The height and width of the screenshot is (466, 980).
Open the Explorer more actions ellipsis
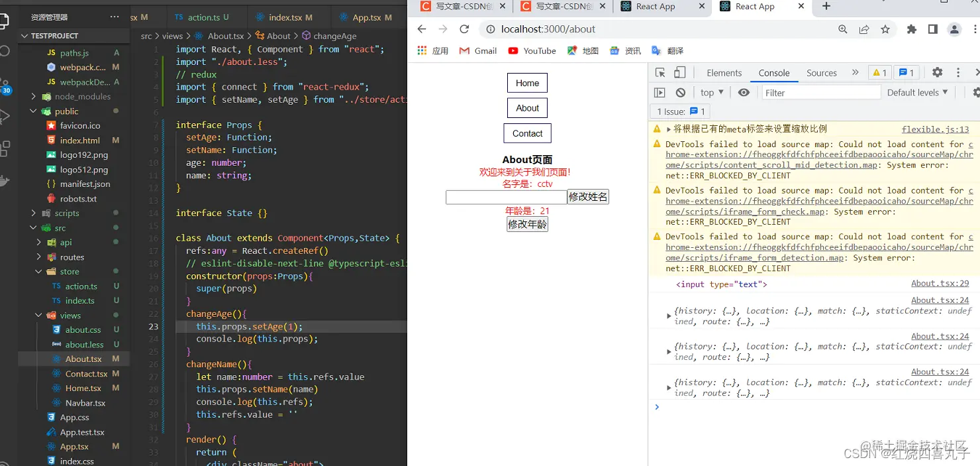115,17
